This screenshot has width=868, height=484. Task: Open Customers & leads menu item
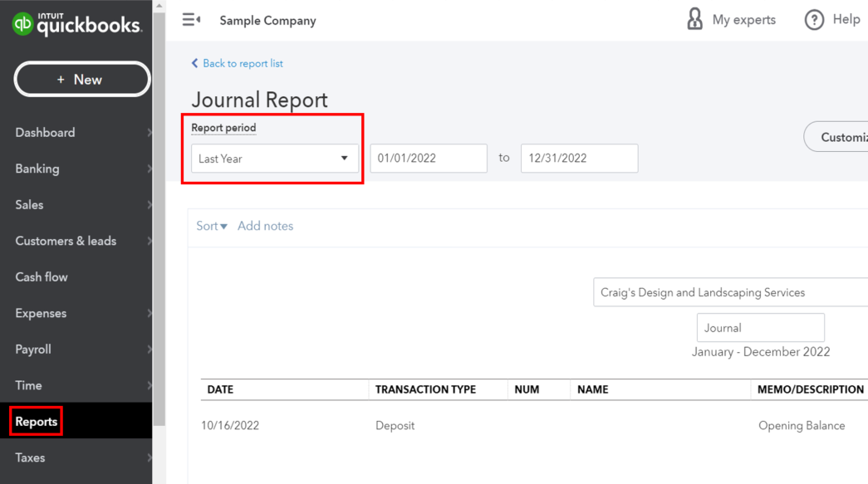(66, 241)
